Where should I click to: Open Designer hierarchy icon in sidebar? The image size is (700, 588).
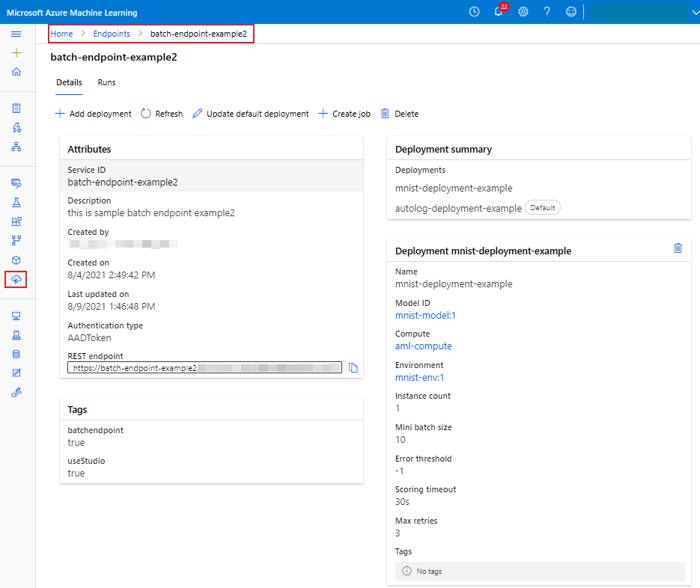(16, 147)
